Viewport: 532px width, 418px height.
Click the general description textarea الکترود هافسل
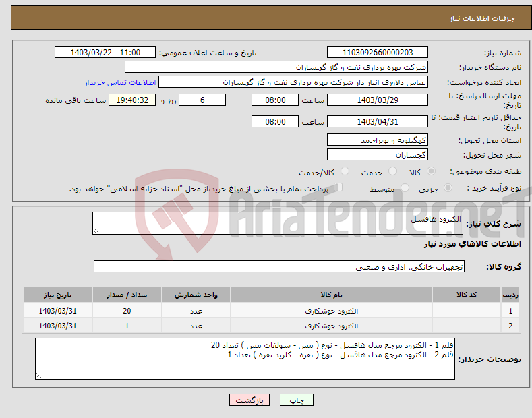(278, 223)
